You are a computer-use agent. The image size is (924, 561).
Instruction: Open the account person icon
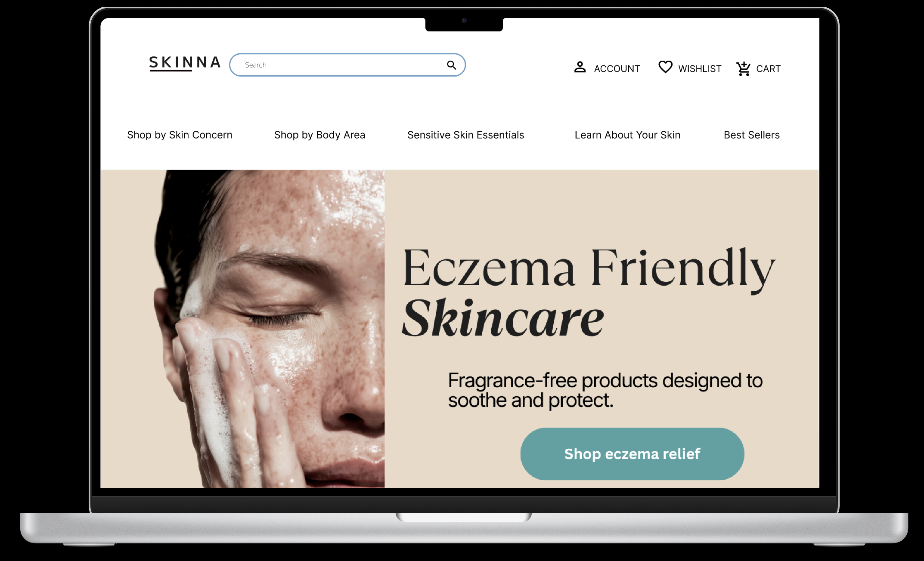(580, 67)
